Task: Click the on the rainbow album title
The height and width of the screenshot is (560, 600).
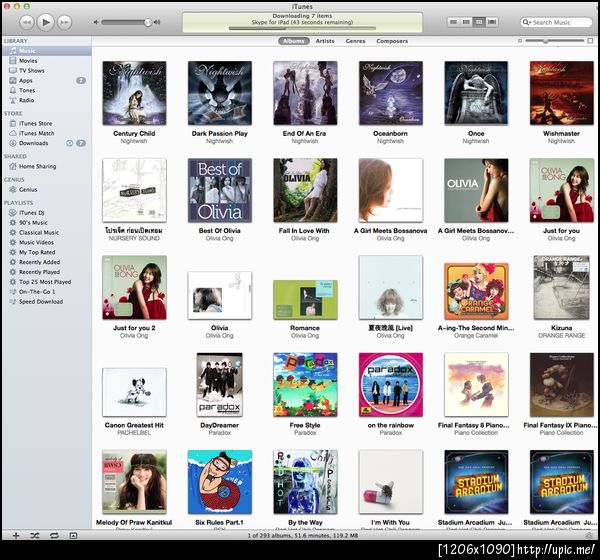Action: [x=391, y=425]
